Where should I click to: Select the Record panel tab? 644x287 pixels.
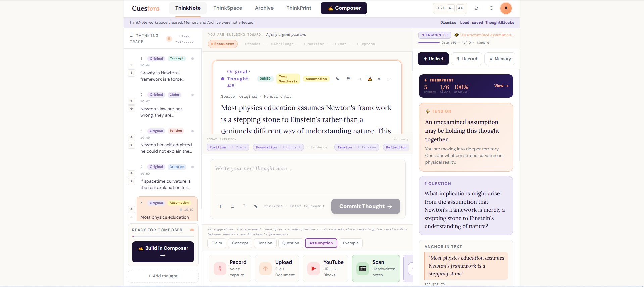click(x=466, y=59)
